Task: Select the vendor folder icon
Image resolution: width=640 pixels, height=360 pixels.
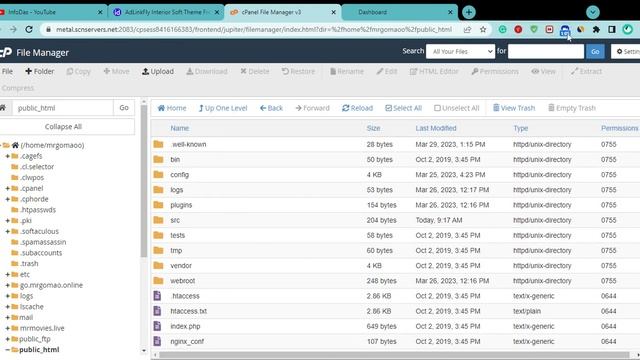Action: pyautogui.click(x=158, y=266)
